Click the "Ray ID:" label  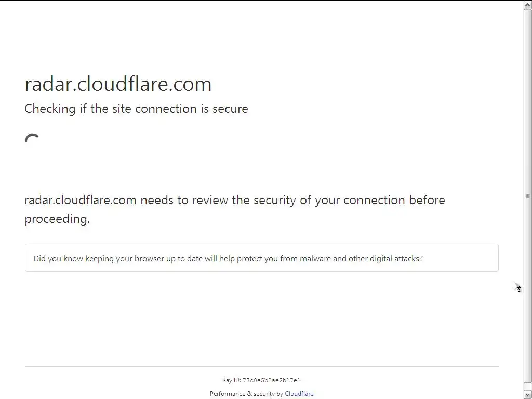(x=231, y=381)
